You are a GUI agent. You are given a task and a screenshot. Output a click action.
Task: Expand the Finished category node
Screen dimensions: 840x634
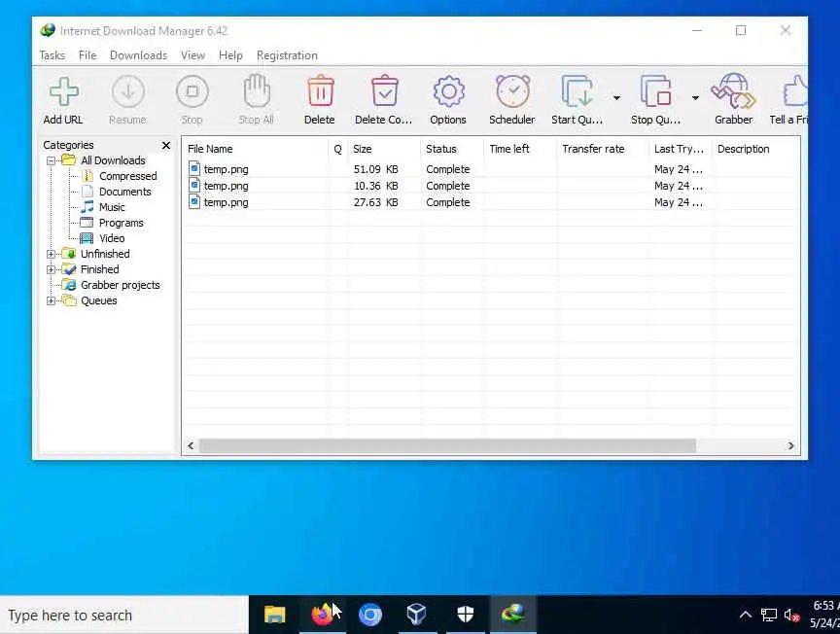coord(51,269)
